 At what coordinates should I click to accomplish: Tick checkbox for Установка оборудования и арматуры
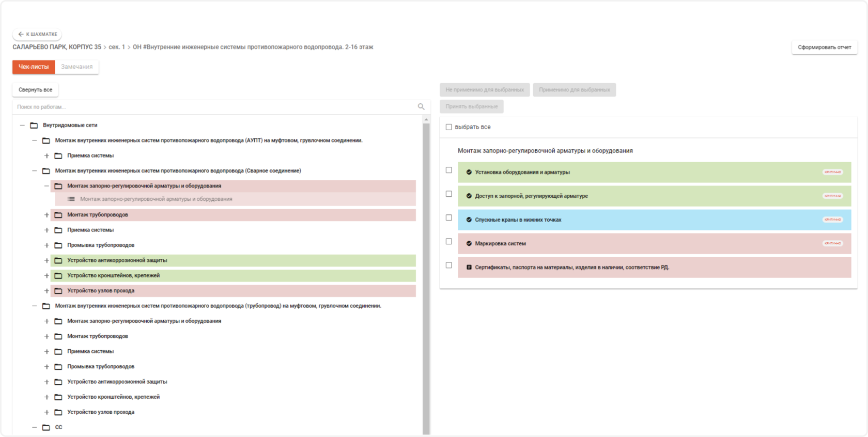coord(448,170)
